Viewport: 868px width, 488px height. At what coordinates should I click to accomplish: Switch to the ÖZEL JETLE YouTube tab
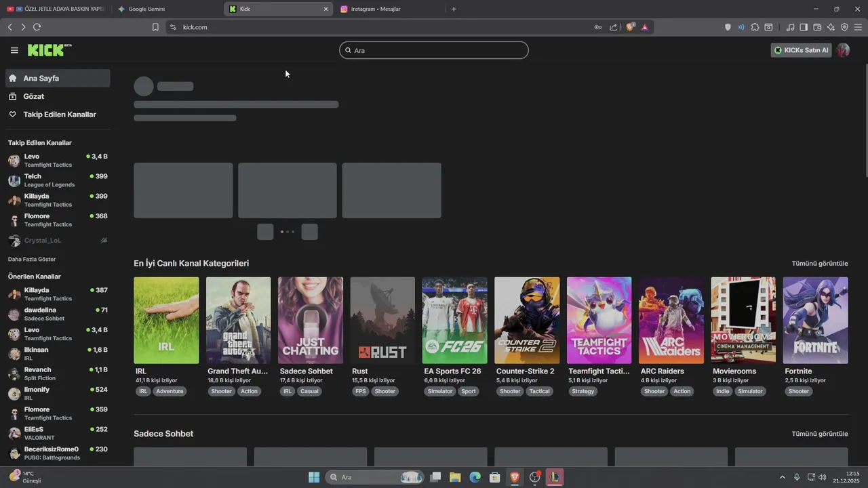[56, 9]
